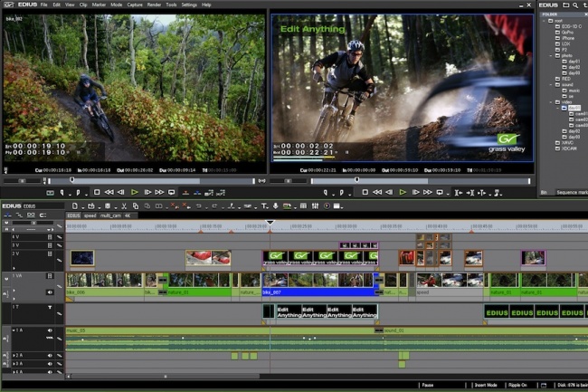Overwrite source clip to timeline
The width and height of the screenshot is (588, 392).
coord(197,193)
